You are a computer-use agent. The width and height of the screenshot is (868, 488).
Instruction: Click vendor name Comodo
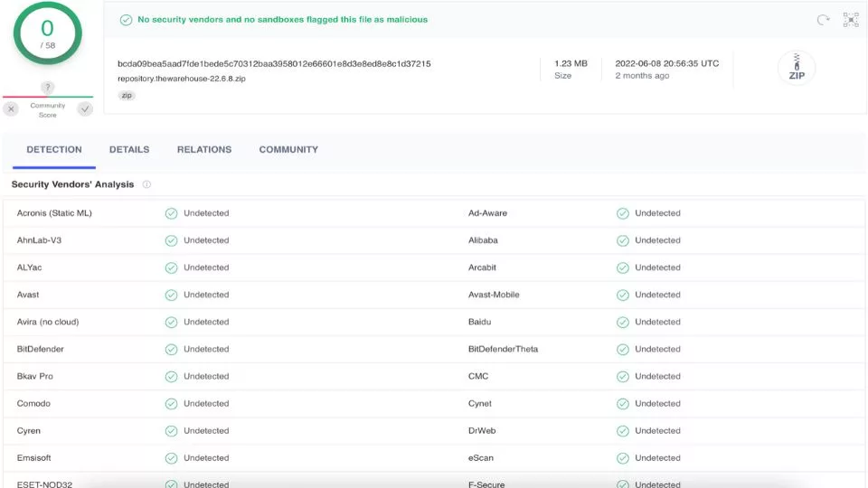tap(33, 403)
